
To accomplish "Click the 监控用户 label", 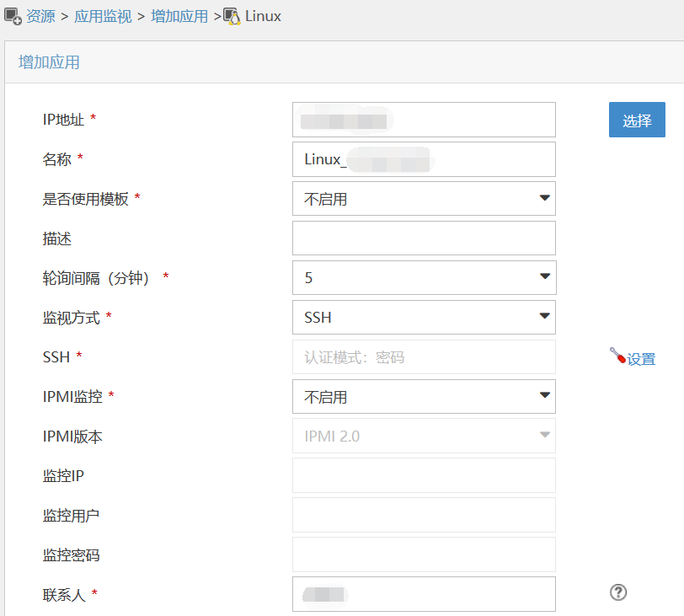I will pyautogui.click(x=71, y=516).
